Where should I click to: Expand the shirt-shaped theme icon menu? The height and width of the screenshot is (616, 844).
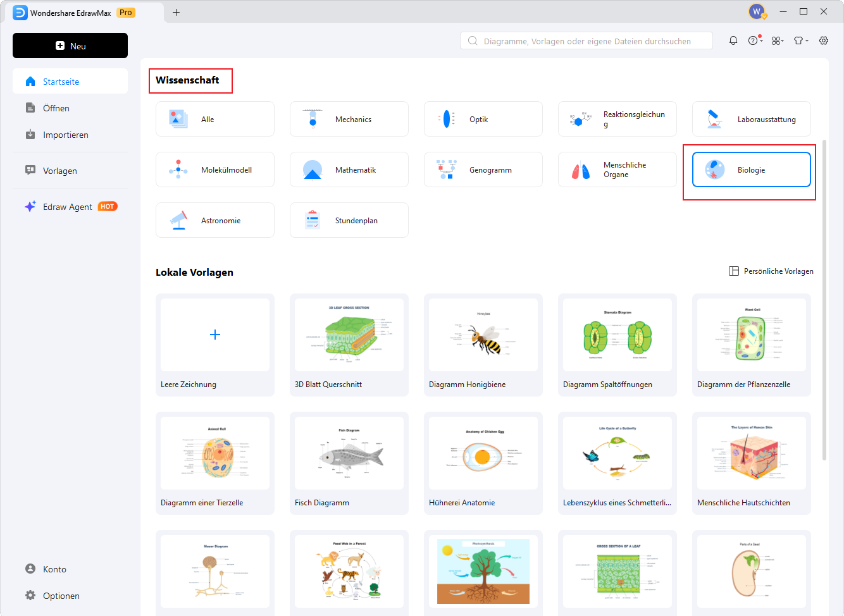pos(800,40)
